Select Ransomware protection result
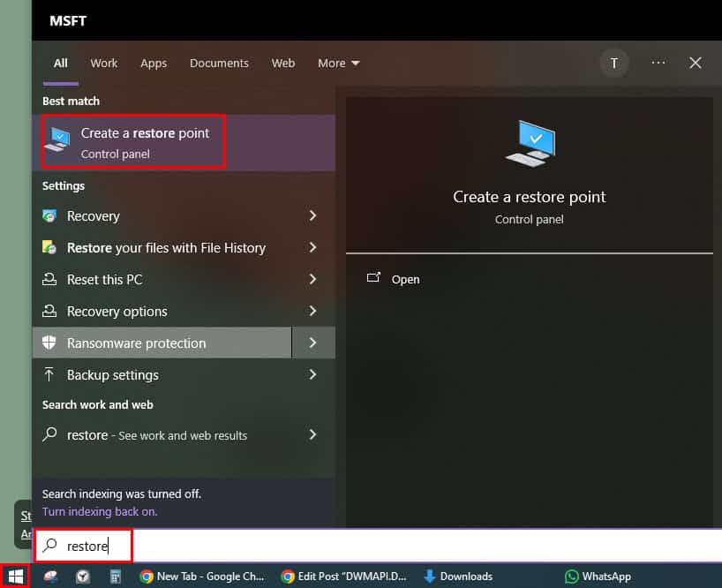722x588 pixels. point(162,343)
